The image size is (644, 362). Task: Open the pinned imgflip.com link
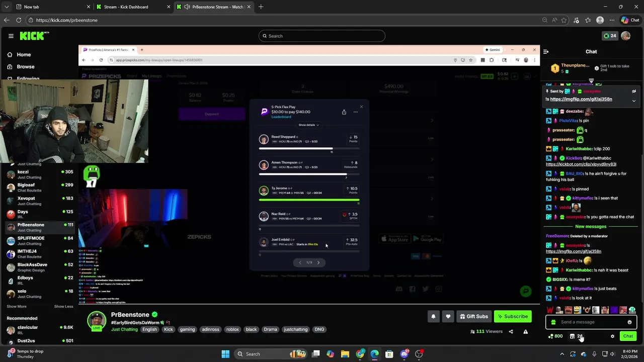pos(581,99)
